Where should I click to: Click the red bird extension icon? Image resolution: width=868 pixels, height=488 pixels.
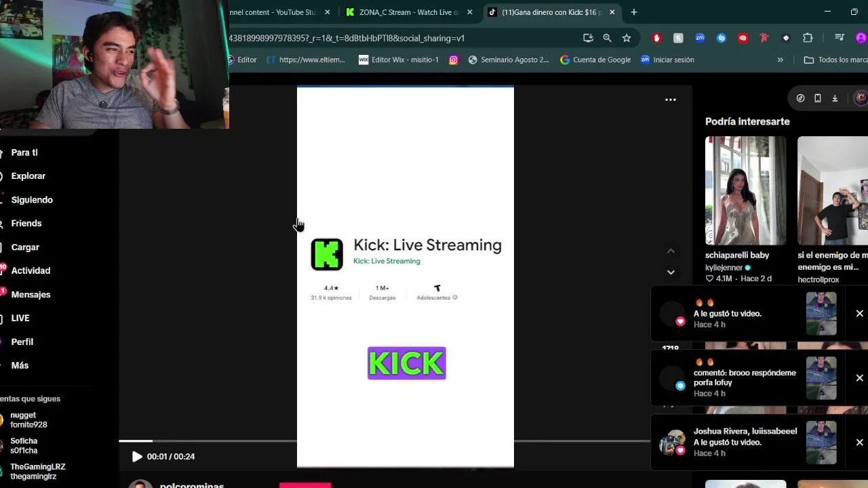pyautogui.click(x=764, y=38)
